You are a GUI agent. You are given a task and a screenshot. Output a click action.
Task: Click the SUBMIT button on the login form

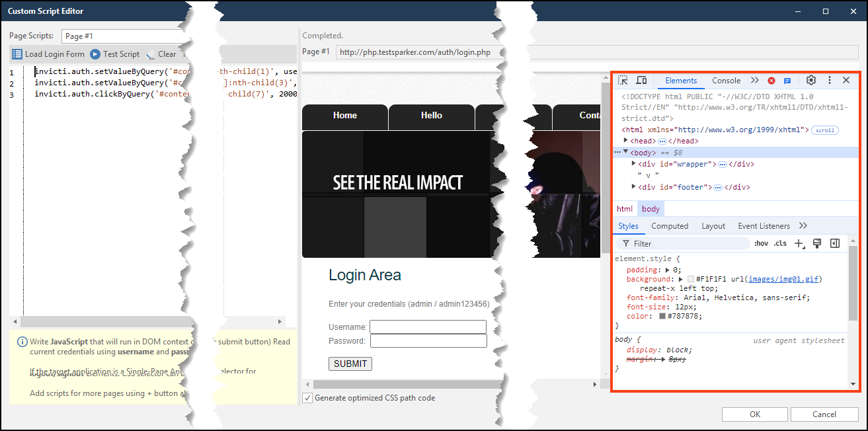350,364
